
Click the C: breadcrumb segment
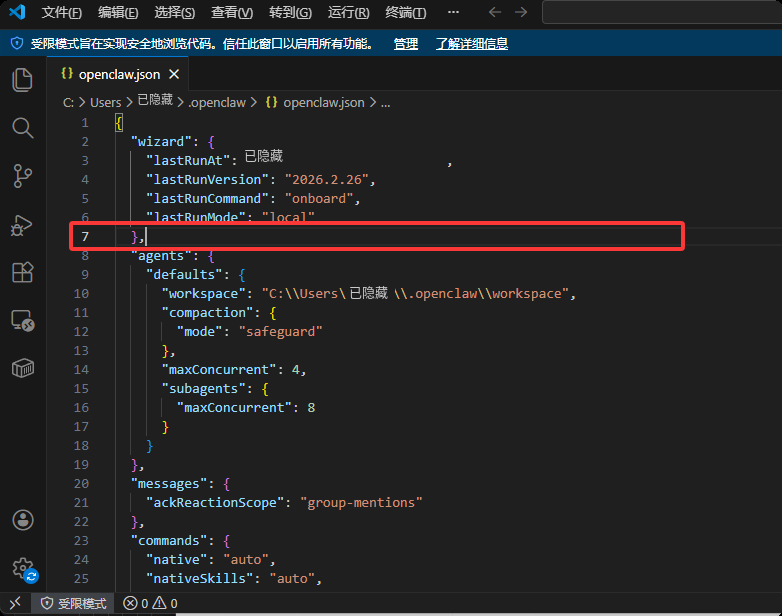[68, 103]
